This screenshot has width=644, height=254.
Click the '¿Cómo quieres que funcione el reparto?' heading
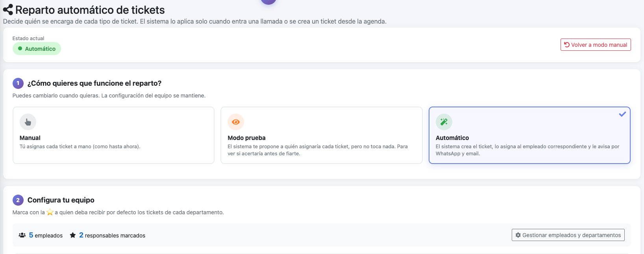pyautogui.click(x=94, y=83)
